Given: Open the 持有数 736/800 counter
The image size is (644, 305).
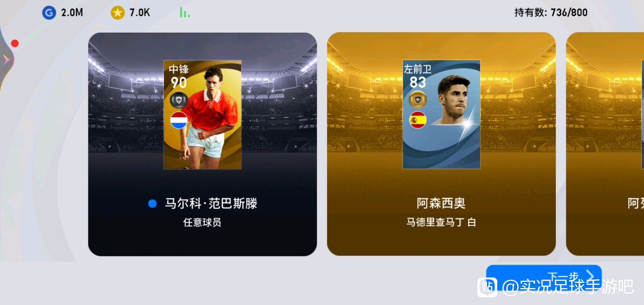Looking at the screenshot, I should pos(551,12).
